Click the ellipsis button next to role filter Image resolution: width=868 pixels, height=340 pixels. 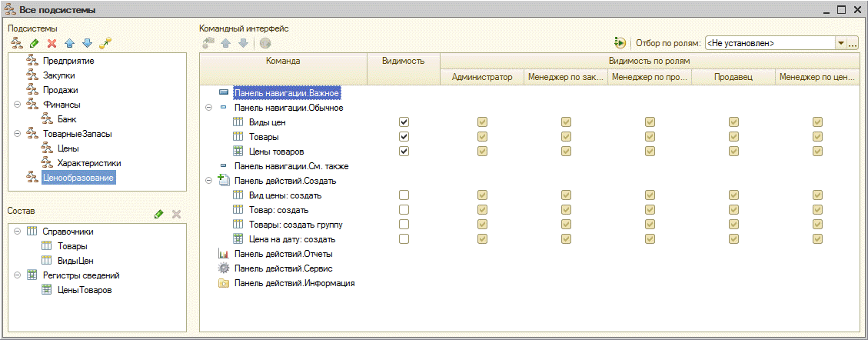852,43
